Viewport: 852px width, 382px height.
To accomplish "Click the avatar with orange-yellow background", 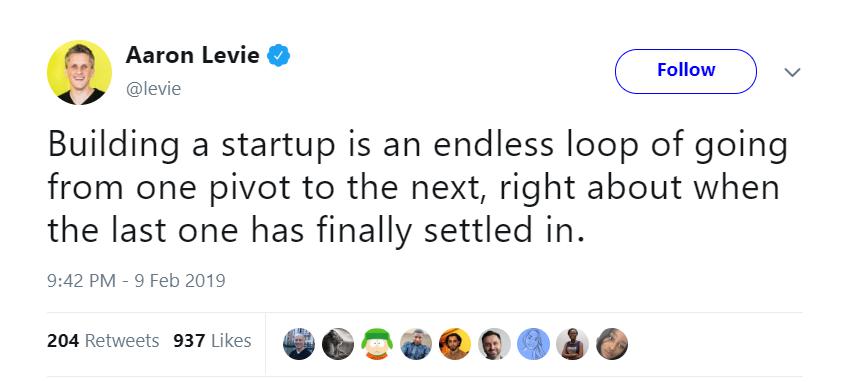I will coord(455,344).
